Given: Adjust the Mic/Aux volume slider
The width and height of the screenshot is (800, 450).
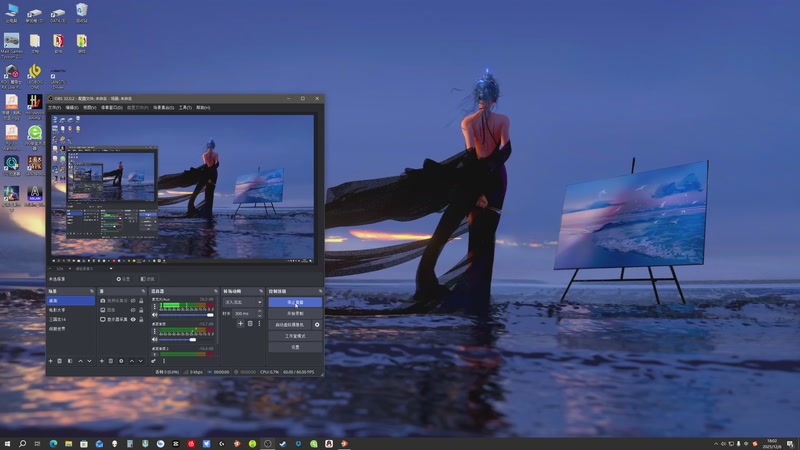Looking at the screenshot, I should coord(186,315).
